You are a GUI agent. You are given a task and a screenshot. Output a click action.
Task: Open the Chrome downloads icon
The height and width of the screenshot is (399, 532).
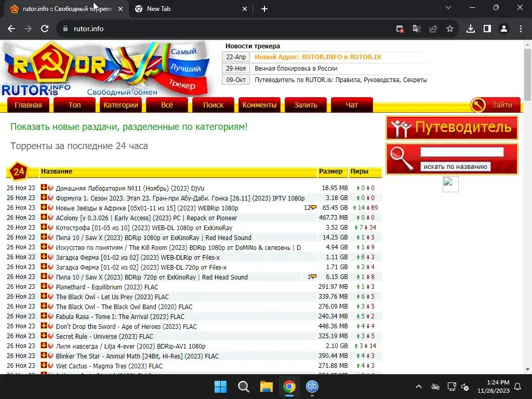point(471,29)
